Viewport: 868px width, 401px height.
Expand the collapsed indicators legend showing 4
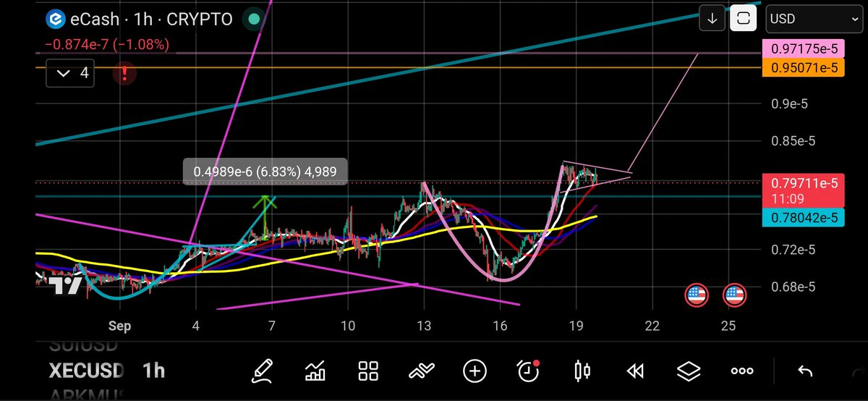(x=69, y=73)
